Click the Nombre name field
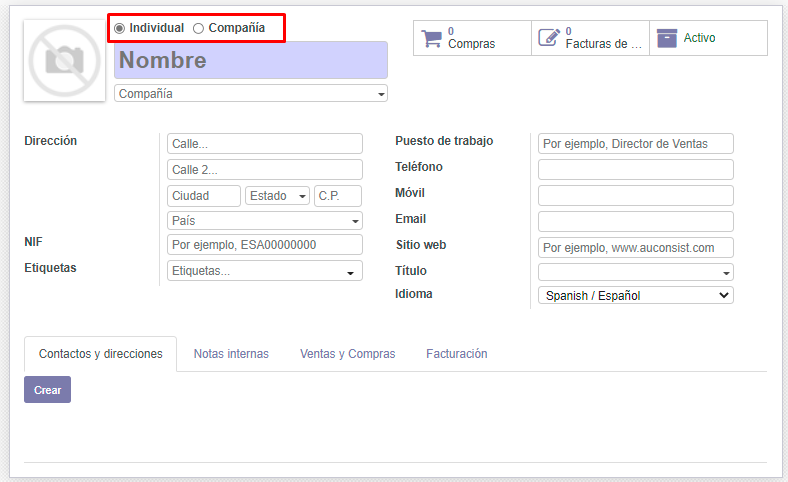 coord(251,60)
